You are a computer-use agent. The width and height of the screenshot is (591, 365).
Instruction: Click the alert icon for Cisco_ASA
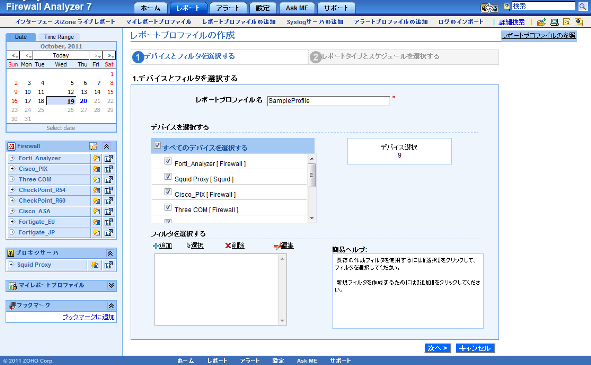96,211
